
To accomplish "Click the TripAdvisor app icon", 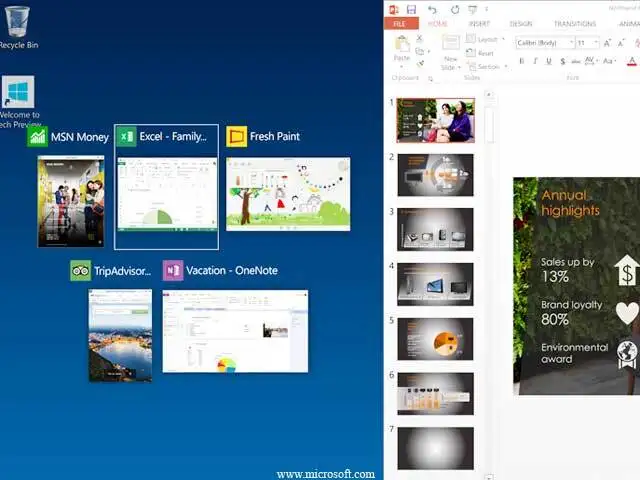I will tap(80, 271).
